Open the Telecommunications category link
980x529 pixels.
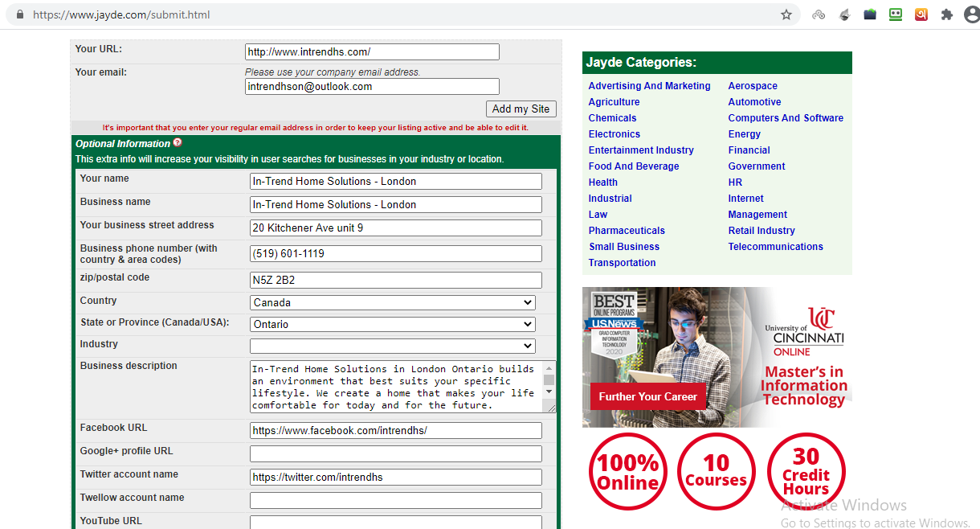(775, 247)
